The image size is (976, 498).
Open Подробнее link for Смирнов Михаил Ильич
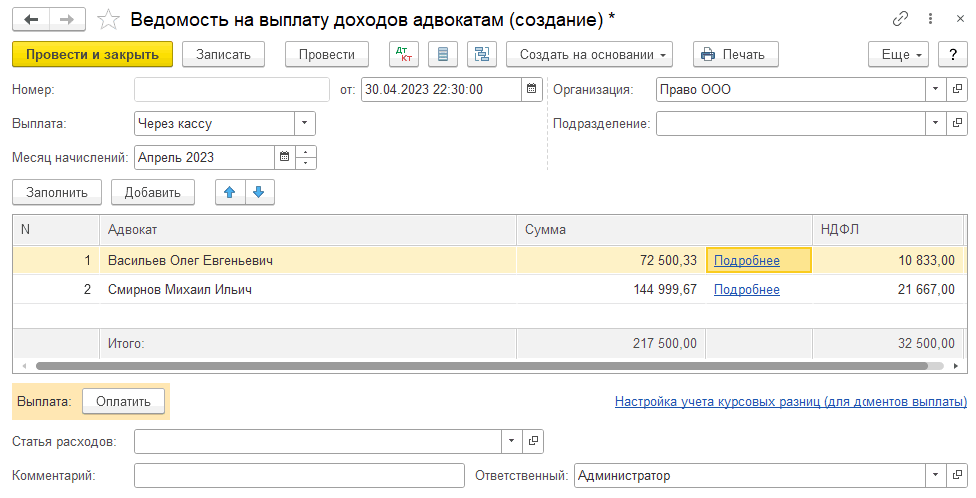[746, 290]
